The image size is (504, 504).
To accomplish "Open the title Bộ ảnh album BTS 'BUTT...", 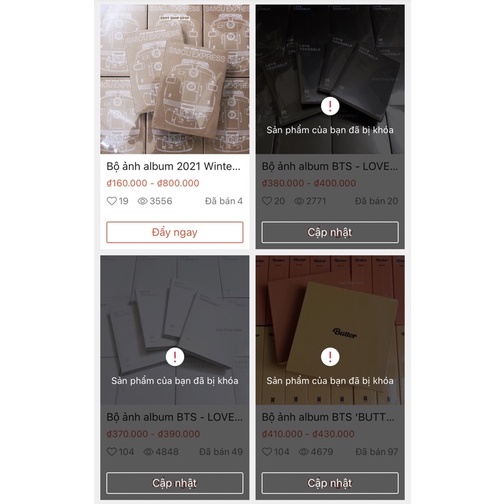I will coord(328,417).
